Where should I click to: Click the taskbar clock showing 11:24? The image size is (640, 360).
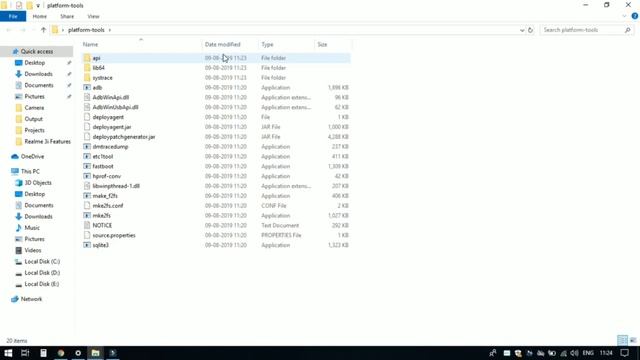point(606,353)
